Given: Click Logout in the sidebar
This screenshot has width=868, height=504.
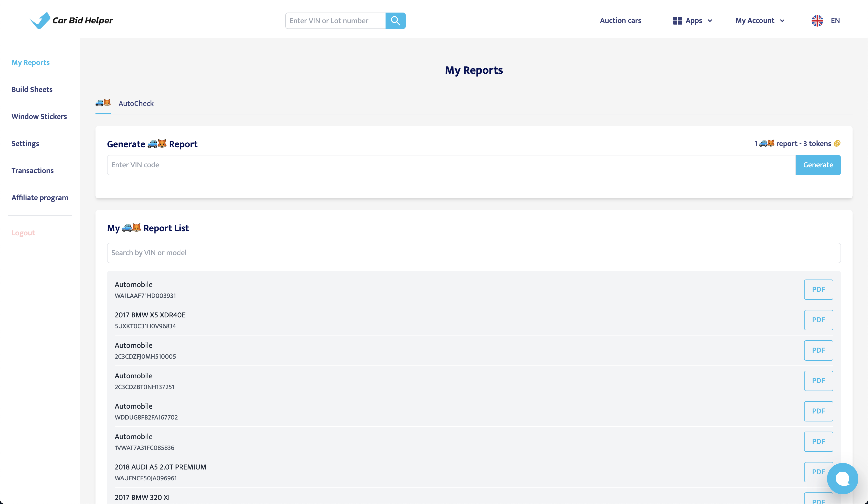Looking at the screenshot, I should [x=23, y=233].
